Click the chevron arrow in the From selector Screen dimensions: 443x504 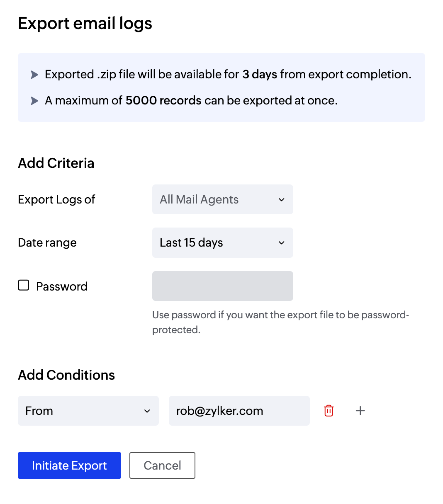pyautogui.click(x=147, y=411)
